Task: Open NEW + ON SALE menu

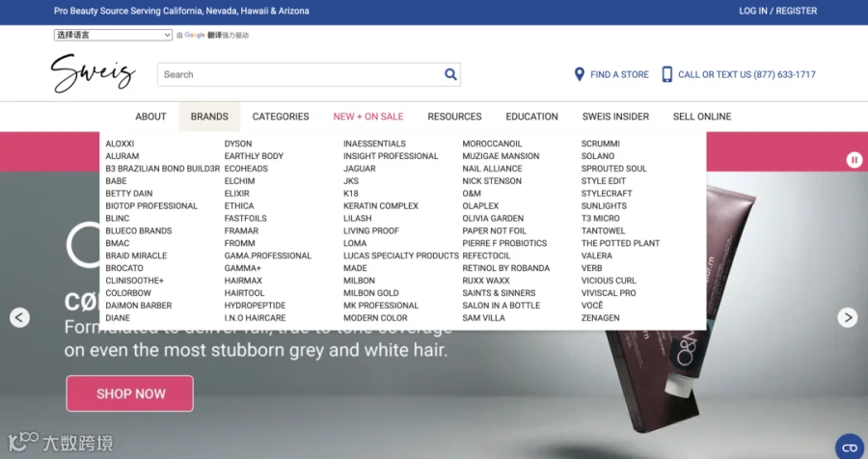Action: [x=368, y=117]
